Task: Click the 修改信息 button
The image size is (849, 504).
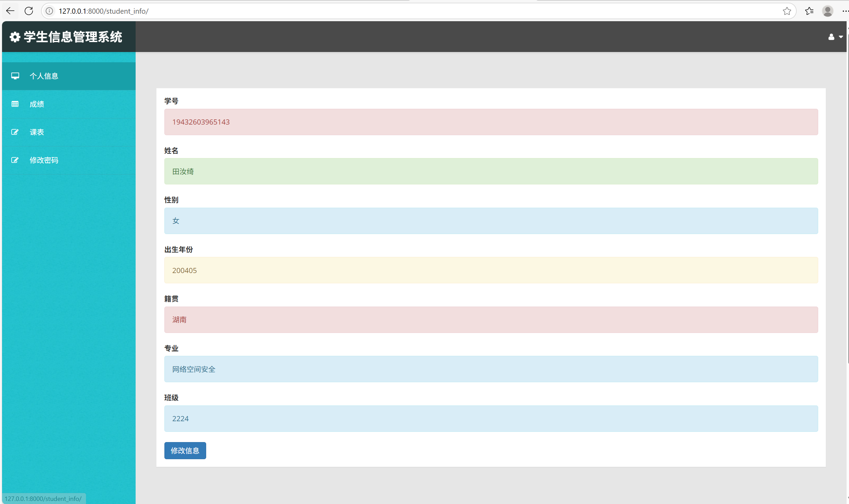Action: pos(185,450)
